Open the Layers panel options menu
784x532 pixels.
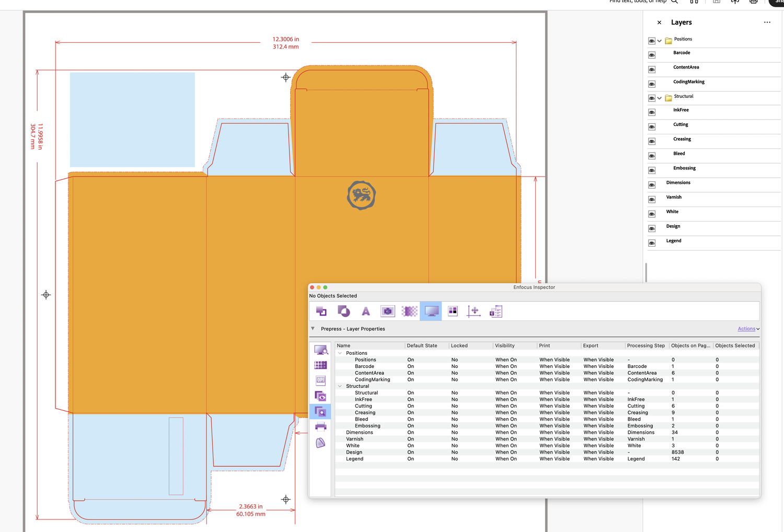(767, 22)
